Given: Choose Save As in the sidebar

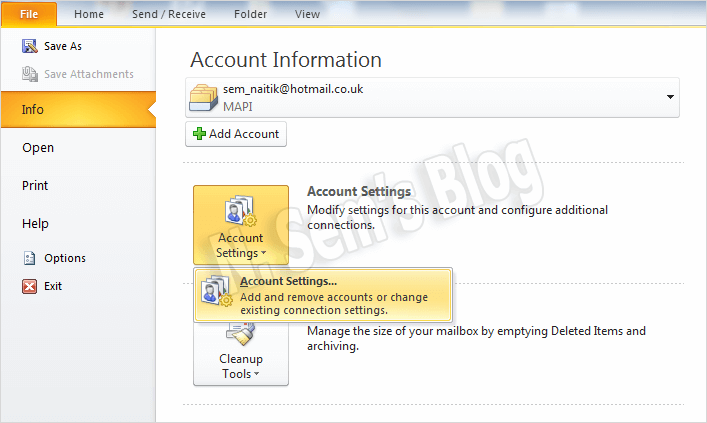Looking at the screenshot, I should 63,46.
